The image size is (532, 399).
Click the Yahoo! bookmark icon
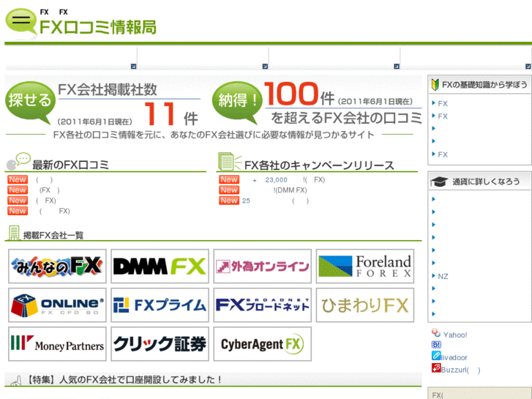436,333
